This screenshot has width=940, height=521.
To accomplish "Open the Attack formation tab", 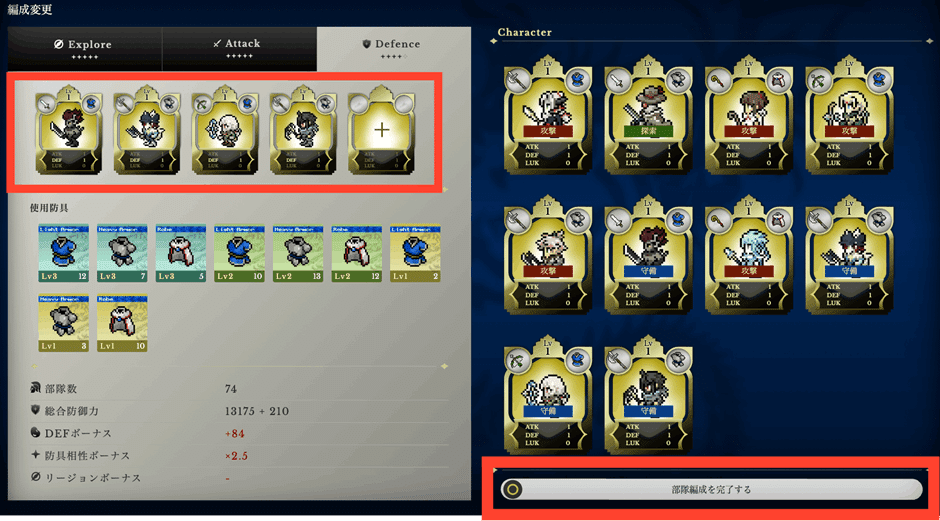I will (x=239, y=49).
